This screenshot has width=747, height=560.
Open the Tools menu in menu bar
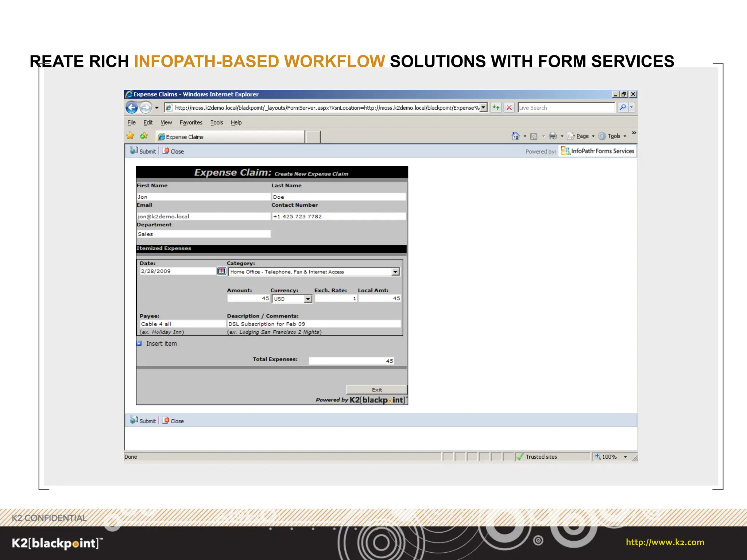tap(217, 122)
